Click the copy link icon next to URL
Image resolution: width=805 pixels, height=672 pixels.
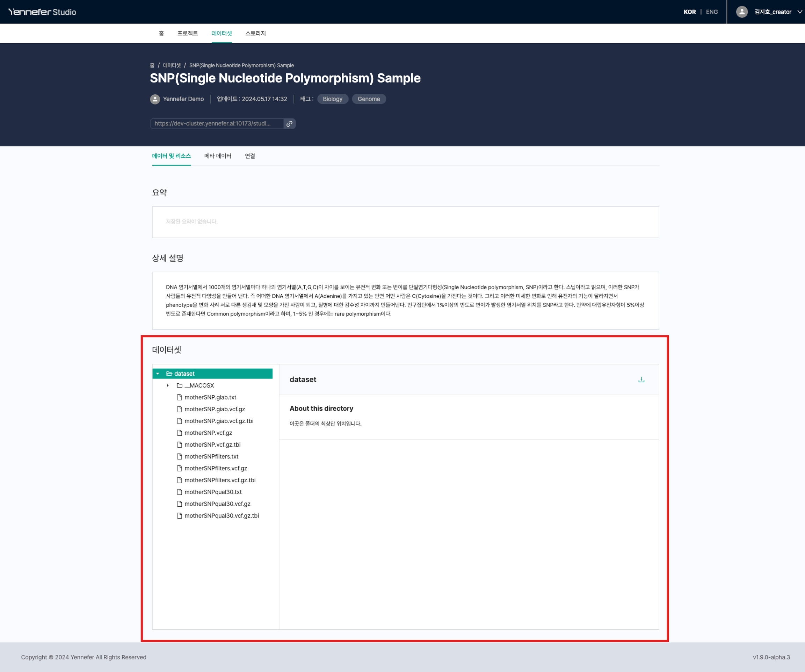click(289, 123)
